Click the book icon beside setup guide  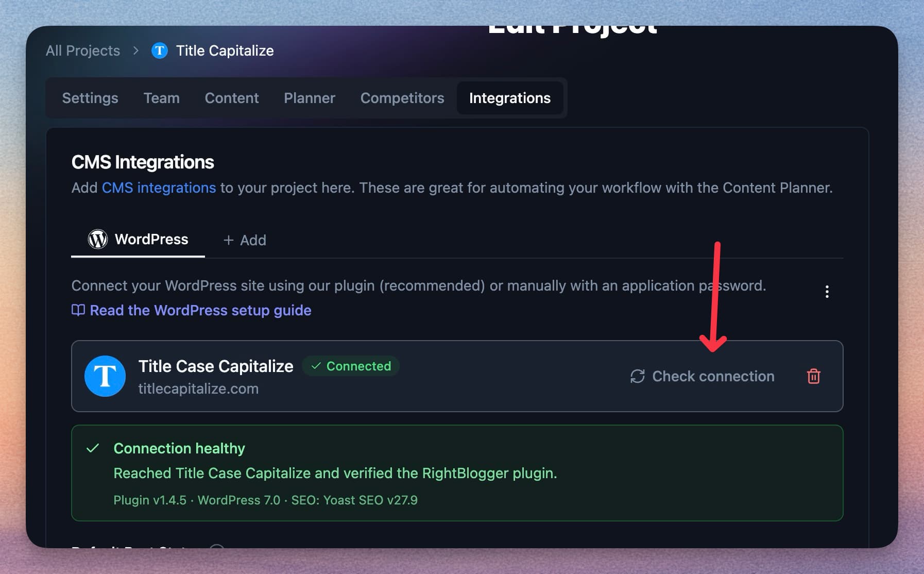pos(78,310)
